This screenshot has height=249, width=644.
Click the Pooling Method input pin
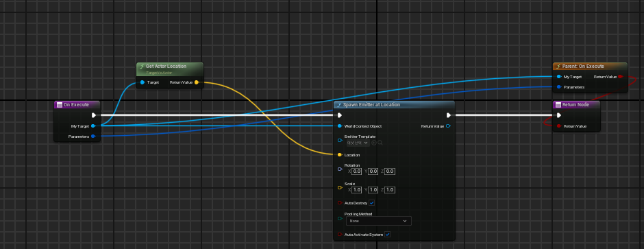click(340, 219)
